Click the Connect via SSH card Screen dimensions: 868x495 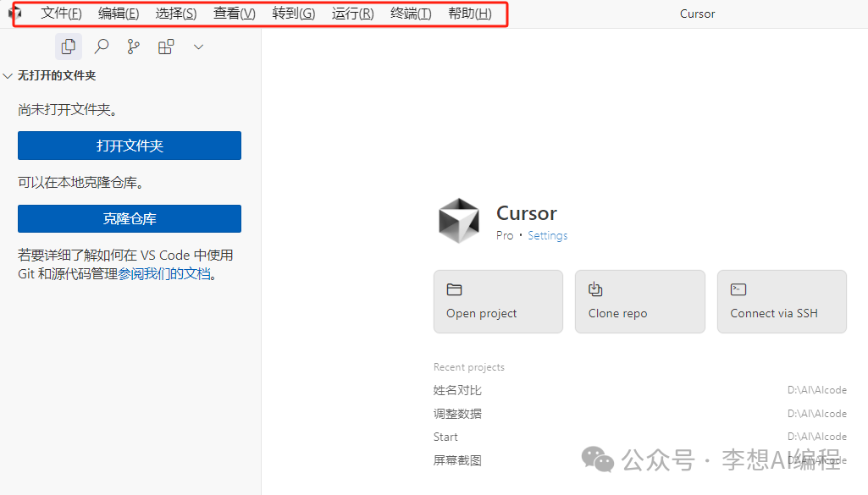pos(782,301)
